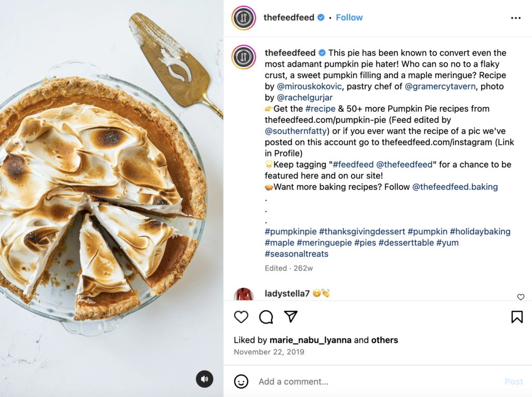The width and height of the screenshot is (532, 397).
Task: Open thefeedfeed avatar beside the caption
Action: [x=244, y=57]
